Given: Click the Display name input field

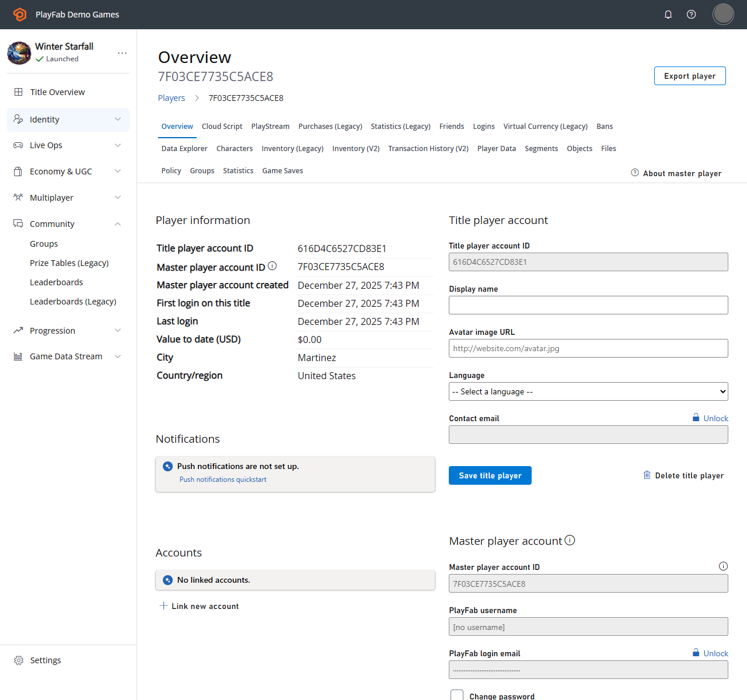Looking at the screenshot, I should pyautogui.click(x=588, y=305).
